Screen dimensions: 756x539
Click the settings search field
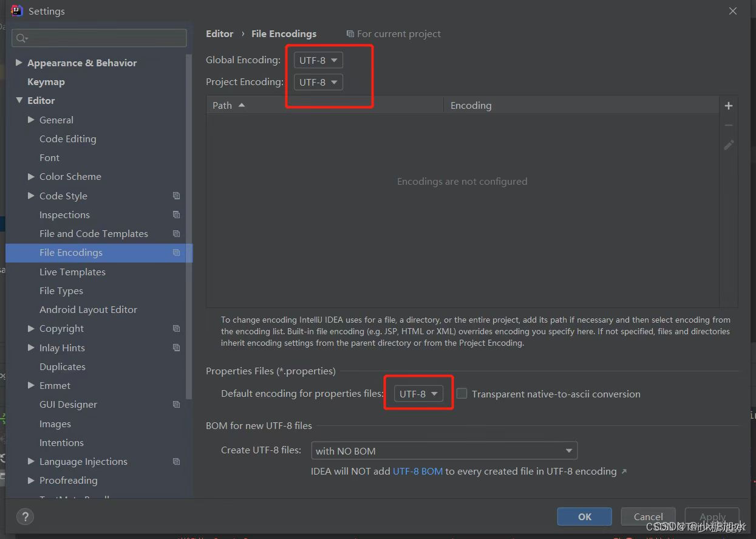[99, 38]
